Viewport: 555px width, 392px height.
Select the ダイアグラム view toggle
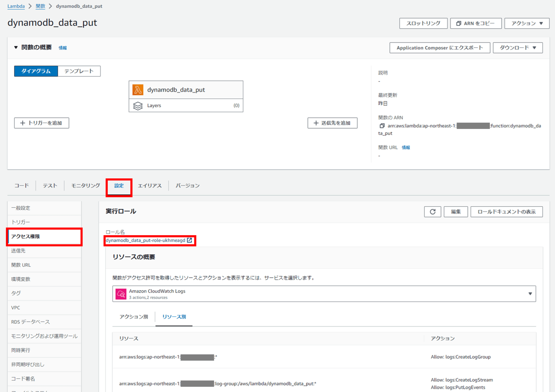(x=36, y=71)
